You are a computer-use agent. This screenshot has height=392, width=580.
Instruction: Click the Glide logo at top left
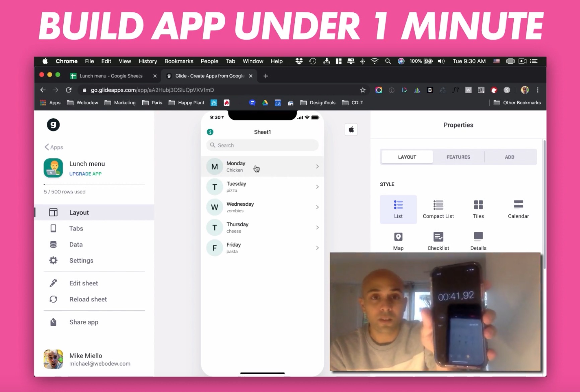[x=53, y=124]
